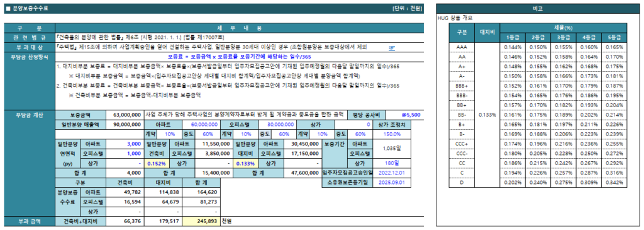Image resolution: width=644 pixels, height=230 pixels.
Task: Select the 관련법규 header cell
Action: coord(30,38)
